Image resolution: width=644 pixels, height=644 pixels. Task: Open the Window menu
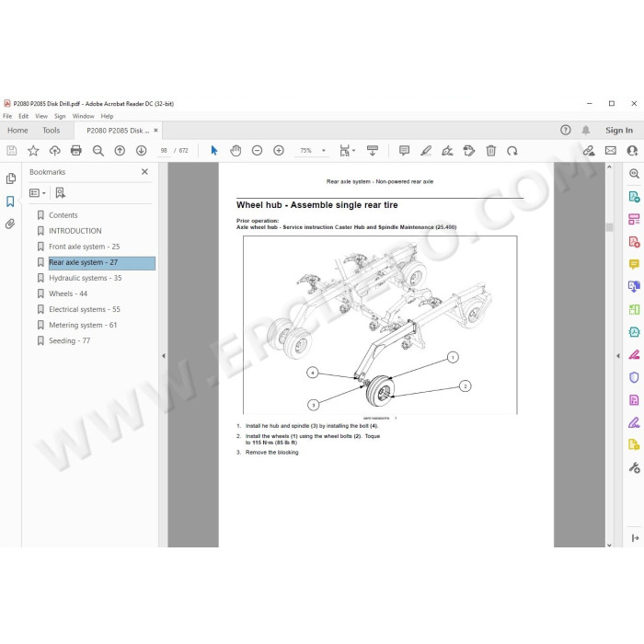84,116
